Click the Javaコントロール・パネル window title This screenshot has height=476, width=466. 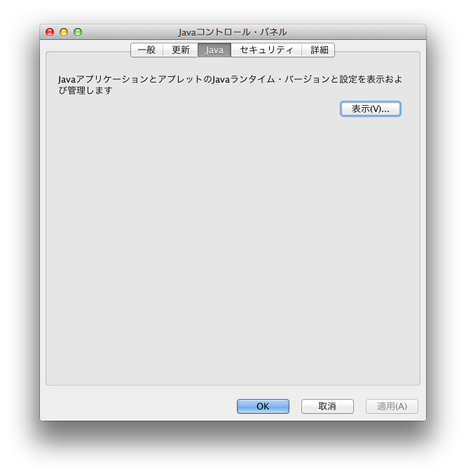(x=233, y=32)
